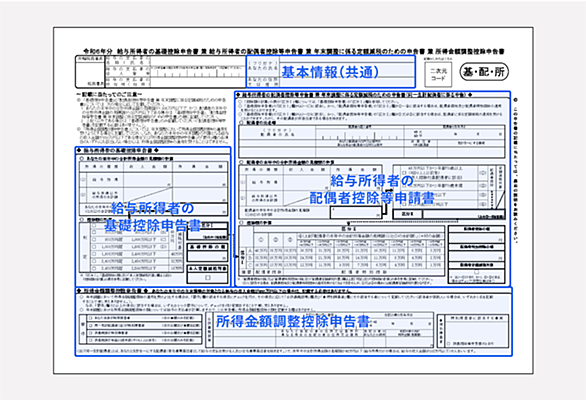Tick the 配偶者定額減税対象 checkbox
586x400 pixels.
(476, 272)
